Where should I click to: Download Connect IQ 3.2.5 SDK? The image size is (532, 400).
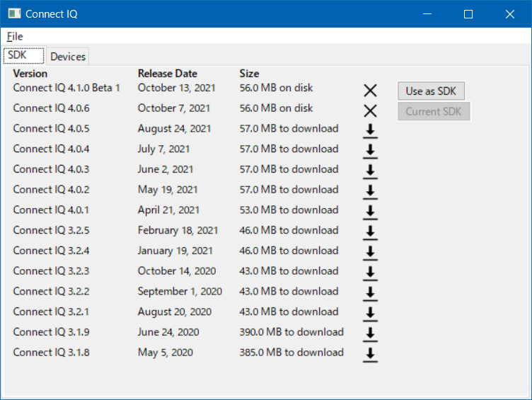(x=370, y=233)
